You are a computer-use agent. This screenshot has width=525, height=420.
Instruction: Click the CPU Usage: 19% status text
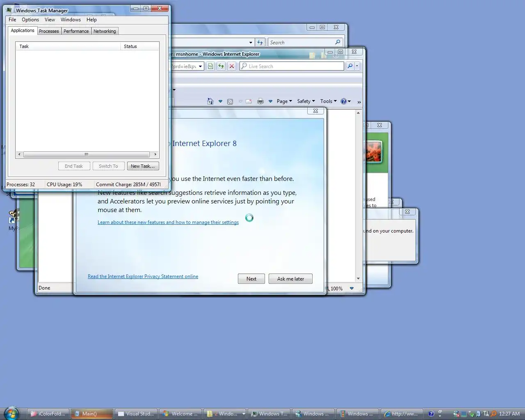click(64, 184)
